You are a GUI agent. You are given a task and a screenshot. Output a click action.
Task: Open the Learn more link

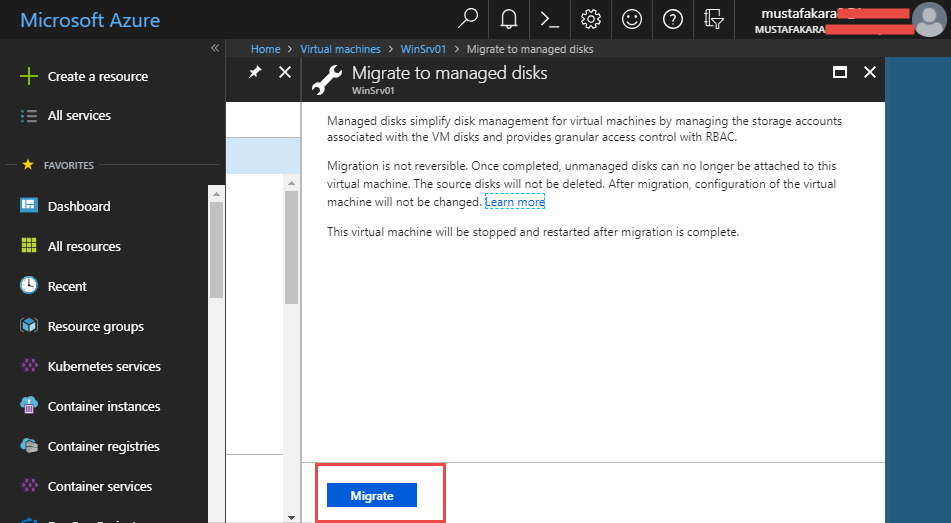(x=515, y=202)
